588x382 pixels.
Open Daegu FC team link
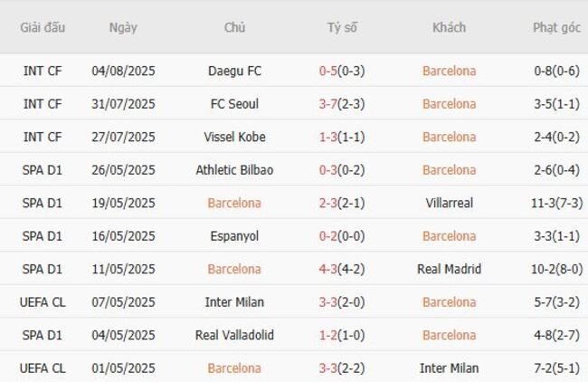[x=235, y=71]
